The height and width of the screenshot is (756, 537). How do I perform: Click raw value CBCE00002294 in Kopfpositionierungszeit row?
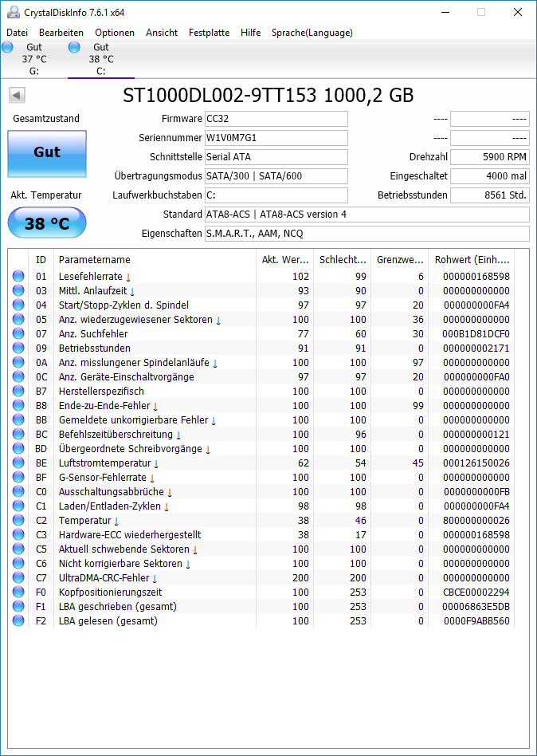(x=476, y=592)
